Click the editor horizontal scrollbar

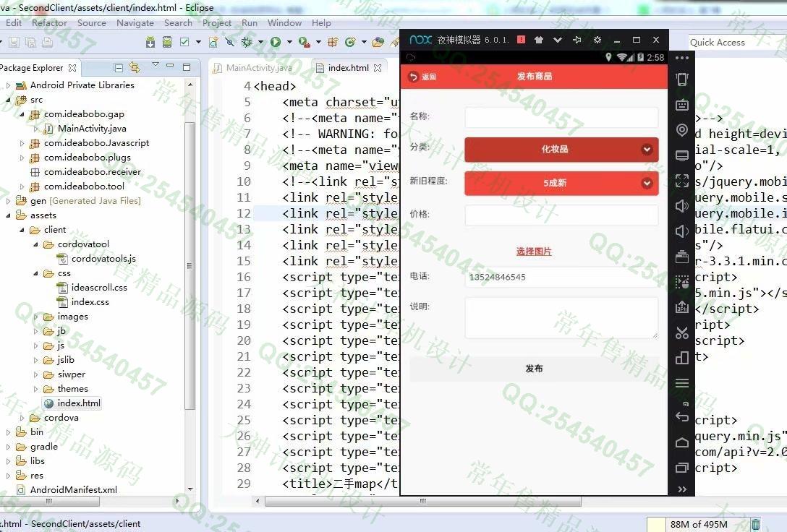422,501
